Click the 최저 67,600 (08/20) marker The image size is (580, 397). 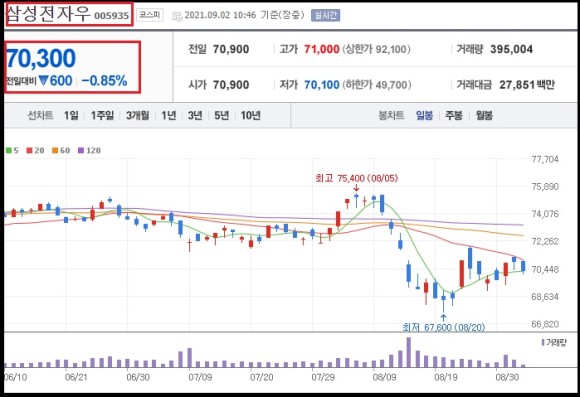pos(444,327)
